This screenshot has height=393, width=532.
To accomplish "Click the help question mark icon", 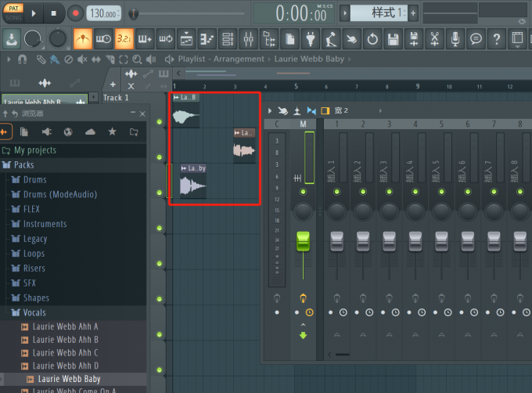I will (497, 39).
